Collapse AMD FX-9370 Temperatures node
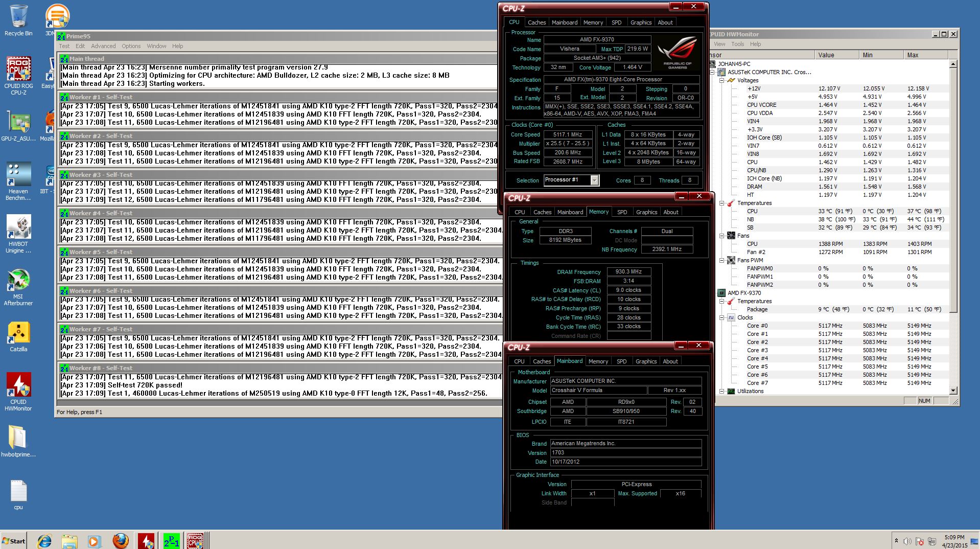 pos(721,301)
